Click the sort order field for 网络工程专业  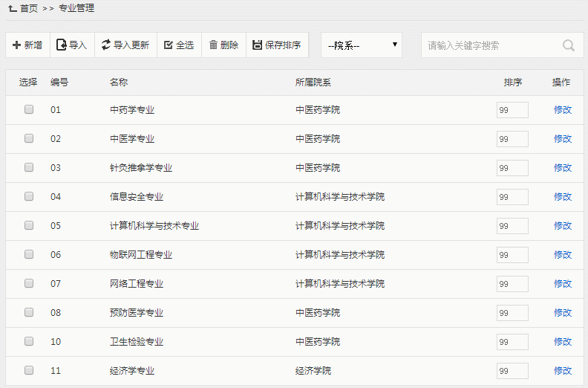[x=512, y=284]
